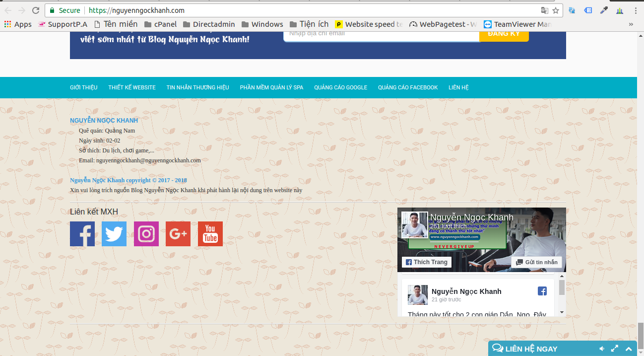Go to LIÊN HỆ menu item
Image resolution: width=644 pixels, height=356 pixels.
[458, 87]
